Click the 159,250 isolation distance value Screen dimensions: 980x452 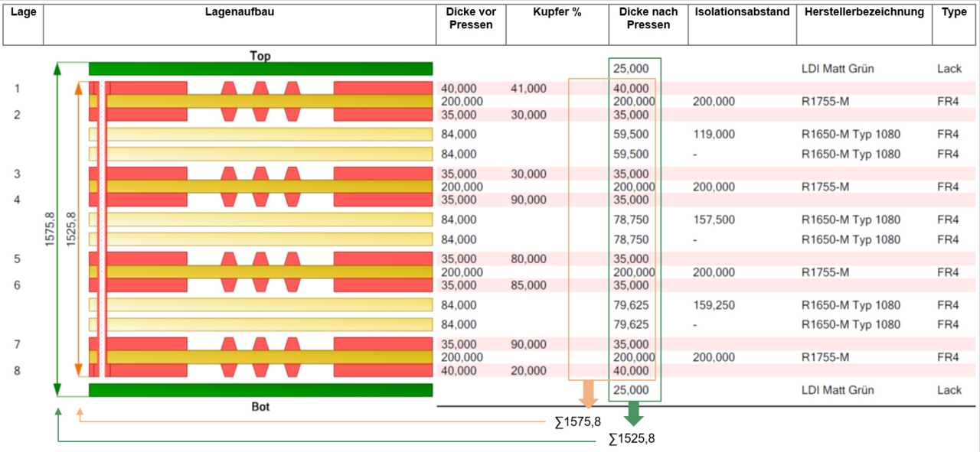pos(714,305)
